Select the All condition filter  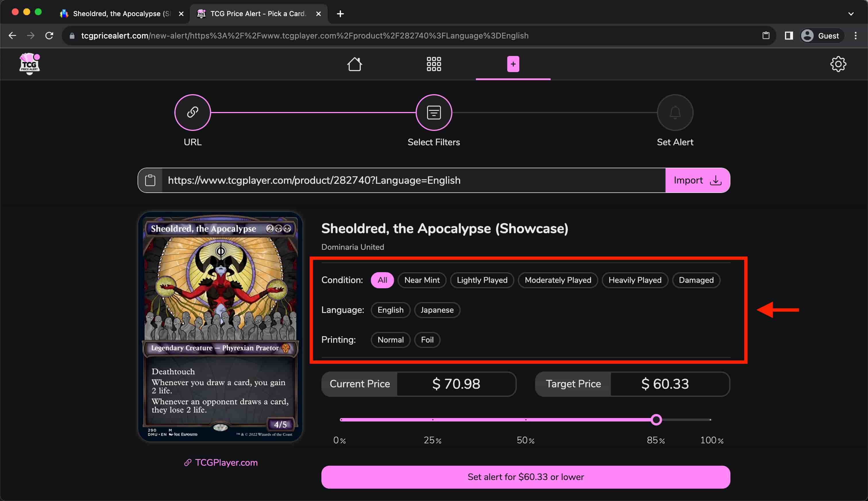click(382, 280)
